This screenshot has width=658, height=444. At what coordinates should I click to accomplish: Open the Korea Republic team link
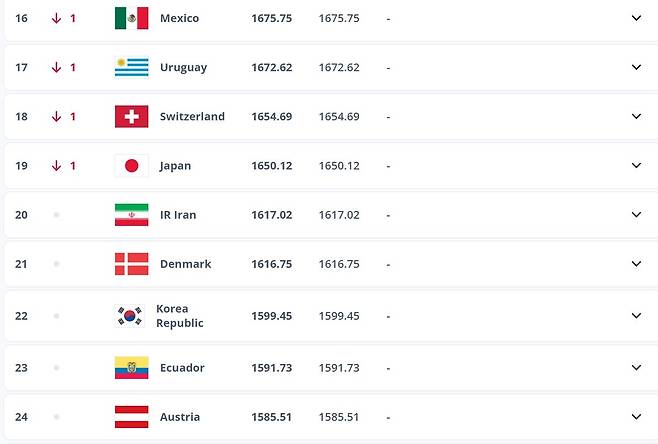point(180,316)
